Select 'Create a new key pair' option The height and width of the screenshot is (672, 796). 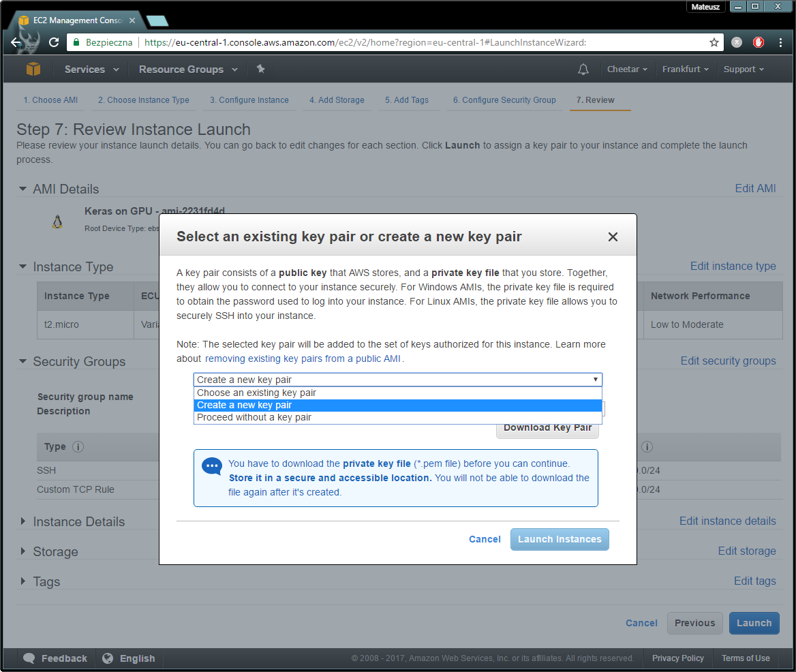[397, 405]
